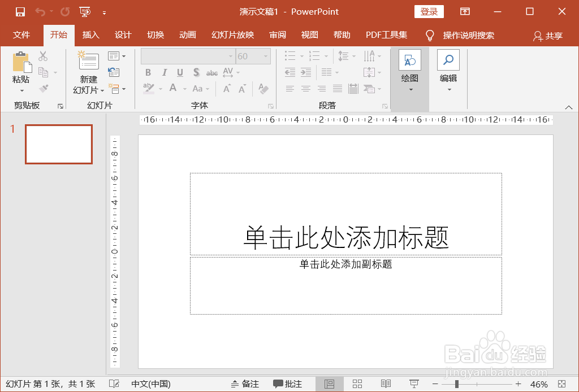Click the 共享 share button
This screenshot has height=392, width=579.
coord(548,36)
